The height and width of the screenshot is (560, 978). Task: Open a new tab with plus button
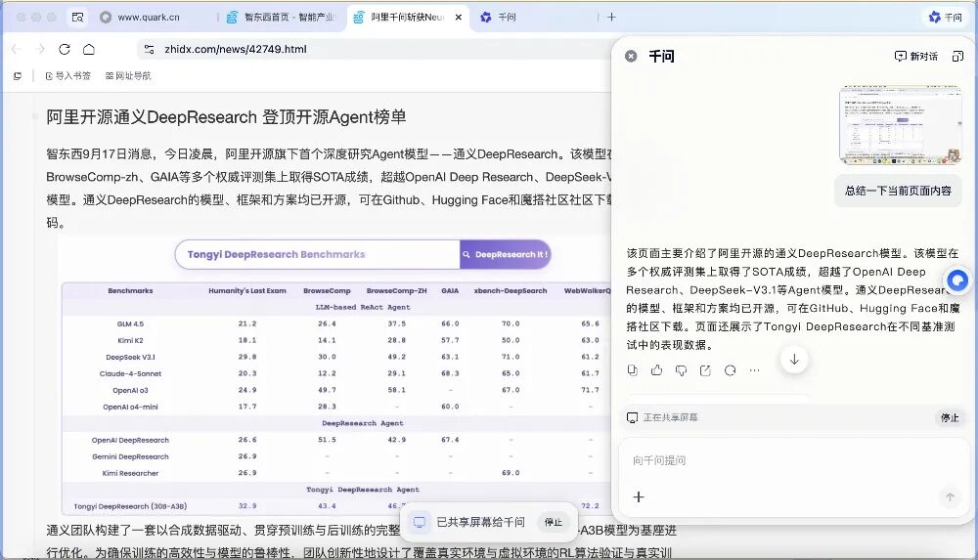pyautogui.click(x=611, y=18)
